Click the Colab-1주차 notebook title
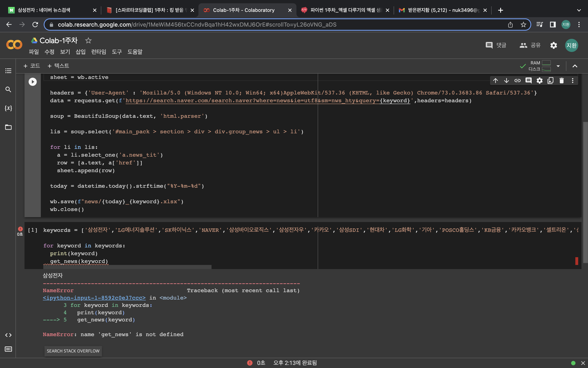This screenshot has width=588, height=368. (x=59, y=41)
